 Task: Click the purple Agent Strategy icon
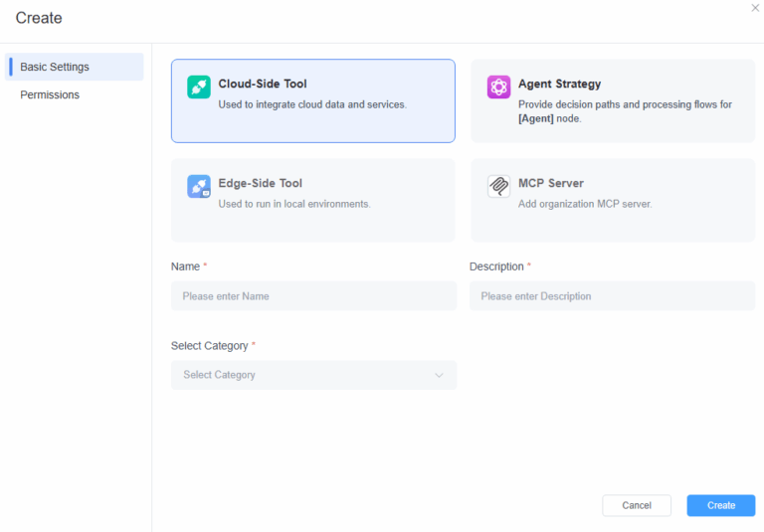498,88
